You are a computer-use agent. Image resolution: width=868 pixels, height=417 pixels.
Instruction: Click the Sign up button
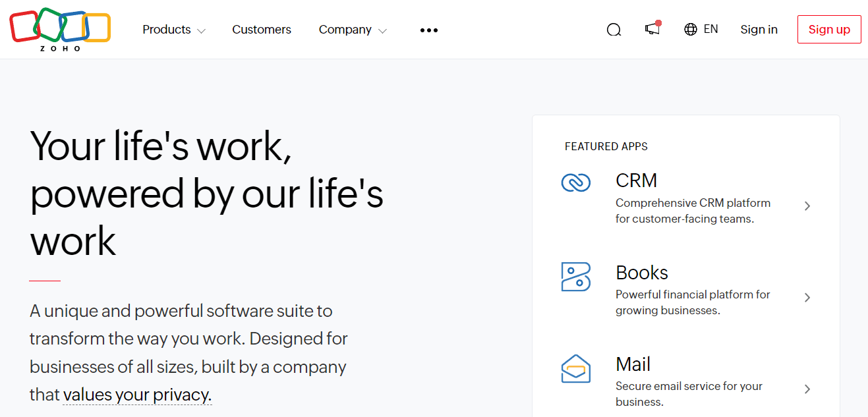[x=828, y=29]
